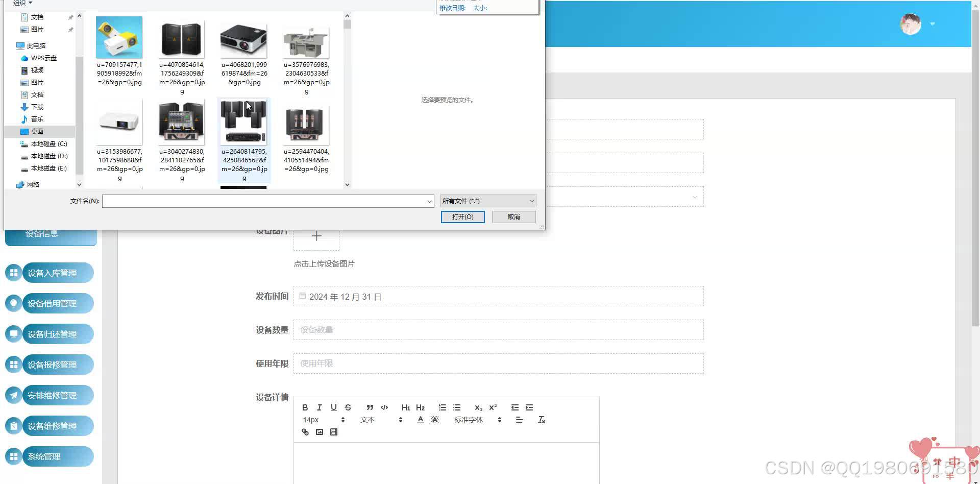Select 视频 folder in the navigation tree

point(32,70)
